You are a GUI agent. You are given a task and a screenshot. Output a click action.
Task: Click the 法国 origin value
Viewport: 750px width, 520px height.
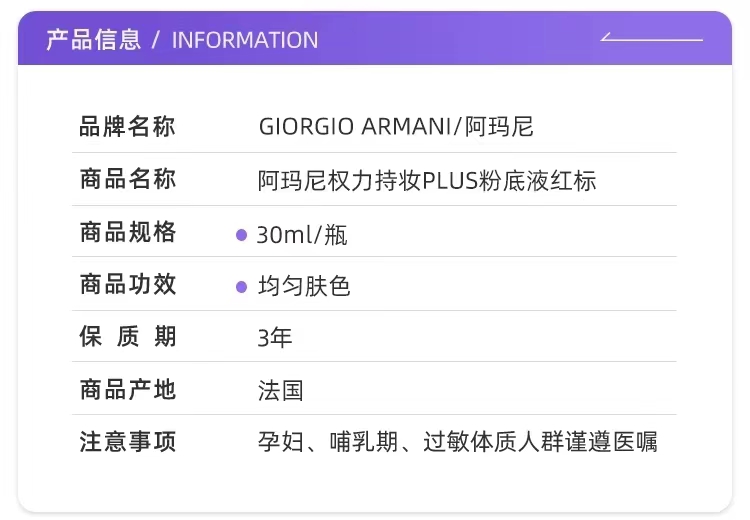pyautogui.click(x=280, y=390)
